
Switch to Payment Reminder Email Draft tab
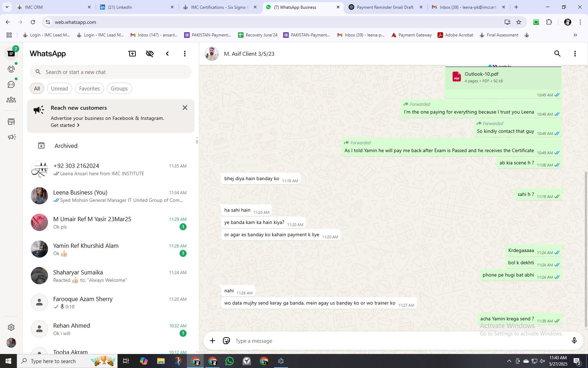(x=386, y=7)
